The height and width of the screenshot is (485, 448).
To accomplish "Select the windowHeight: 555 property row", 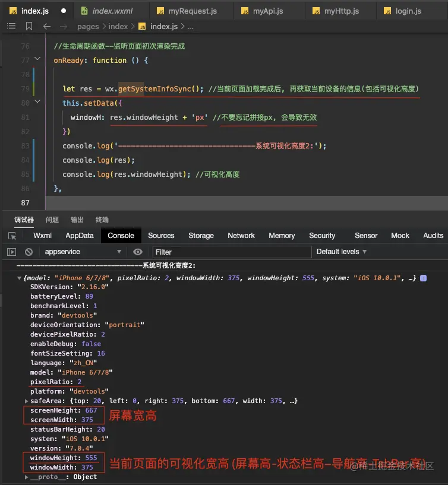I will (64, 458).
